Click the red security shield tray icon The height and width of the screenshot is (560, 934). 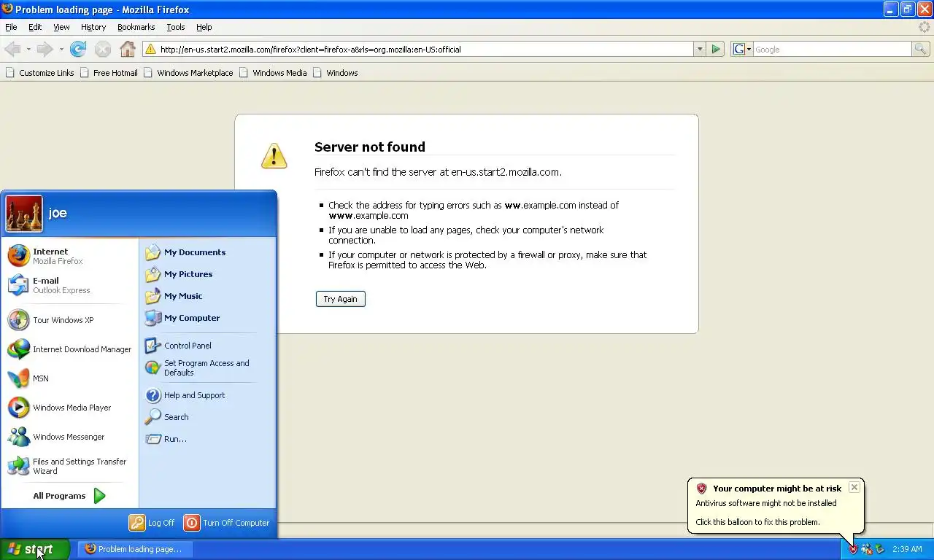853,549
